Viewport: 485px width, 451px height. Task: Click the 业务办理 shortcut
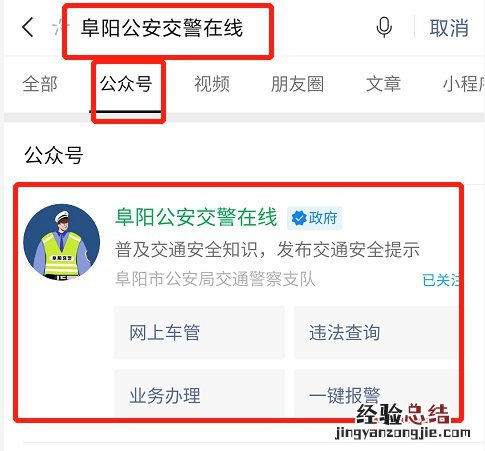point(199,393)
